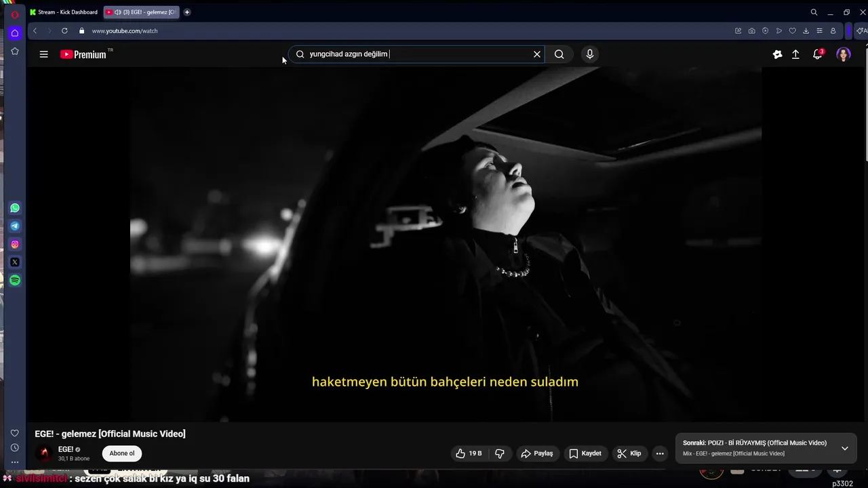The height and width of the screenshot is (488, 868).
Task: Edit the YouTube search box text
Action: [417, 54]
